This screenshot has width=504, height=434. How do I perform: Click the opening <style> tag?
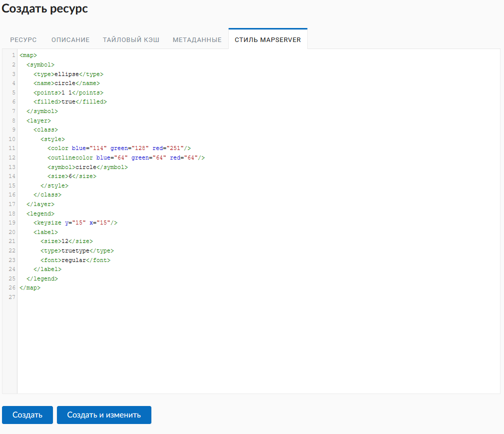(53, 139)
